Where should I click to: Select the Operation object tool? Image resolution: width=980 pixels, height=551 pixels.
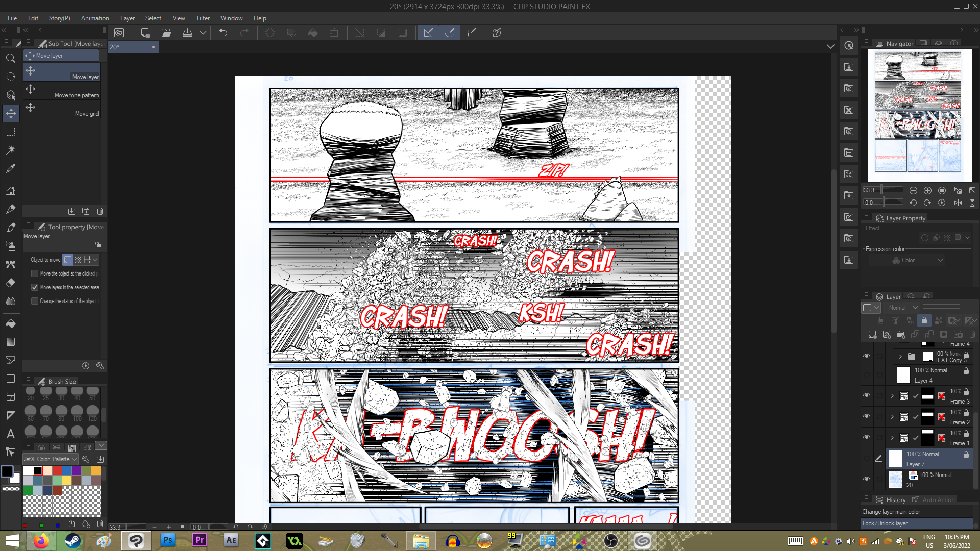pyautogui.click(x=10, y=95)
